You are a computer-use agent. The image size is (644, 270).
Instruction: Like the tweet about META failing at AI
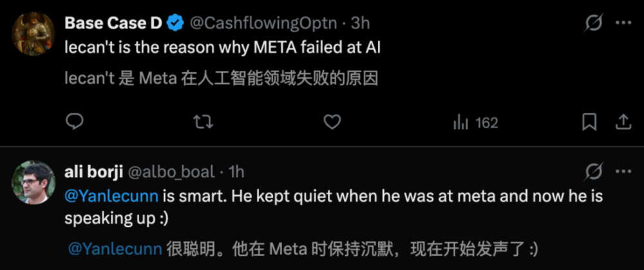point(331,122)
